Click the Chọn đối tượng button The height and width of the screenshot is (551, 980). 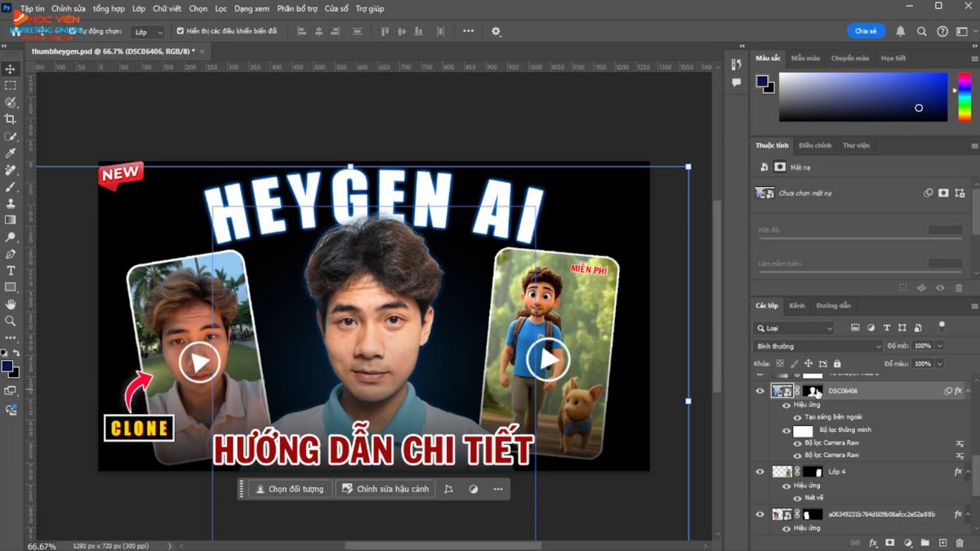click(x=289, y=489)
